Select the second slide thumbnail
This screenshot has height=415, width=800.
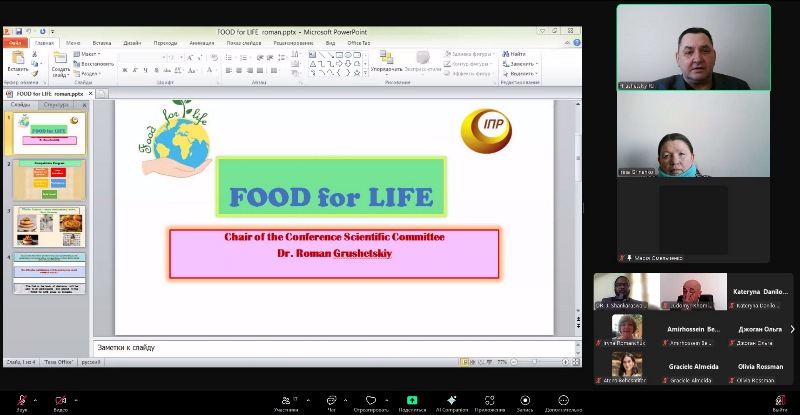49,179
